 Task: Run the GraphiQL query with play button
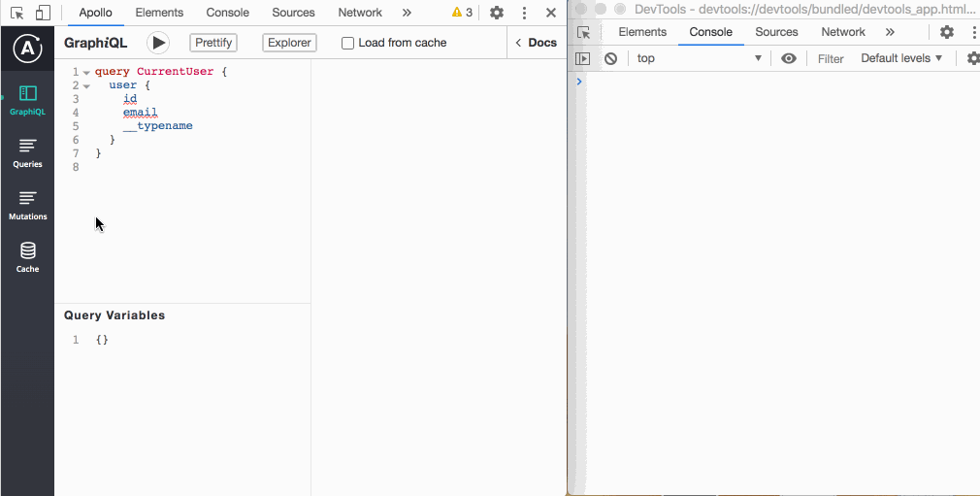159,43
